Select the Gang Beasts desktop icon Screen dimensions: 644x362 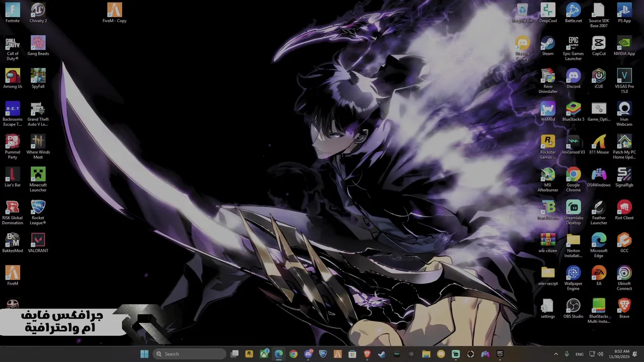(x=38, y=46)
